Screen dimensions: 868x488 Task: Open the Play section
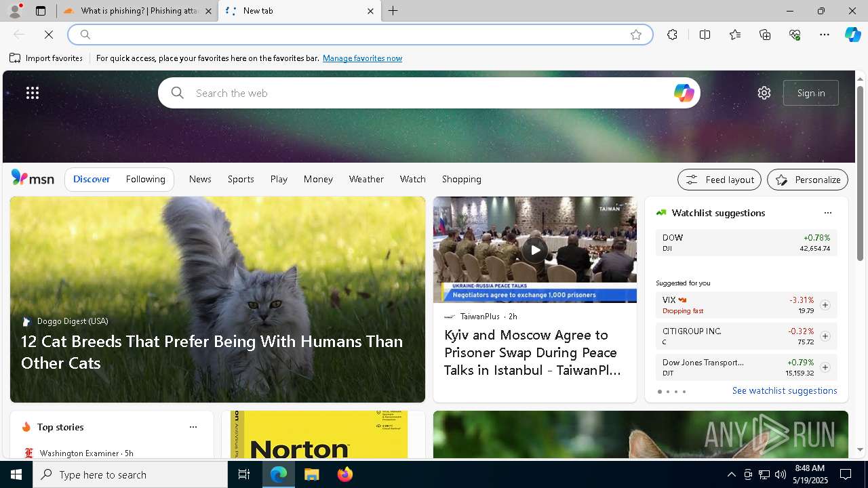tap(279, 179)
